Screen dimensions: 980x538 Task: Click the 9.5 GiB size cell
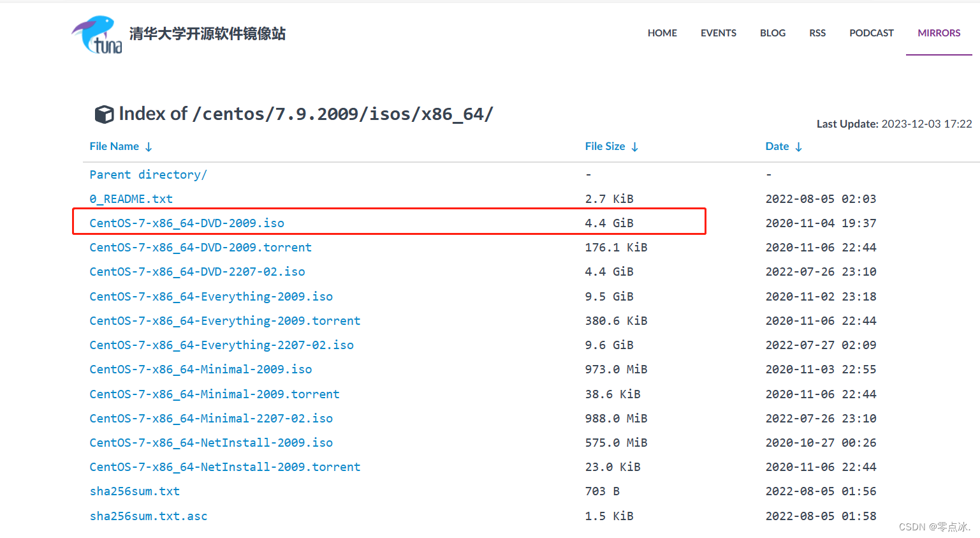(x=610, y=297)
